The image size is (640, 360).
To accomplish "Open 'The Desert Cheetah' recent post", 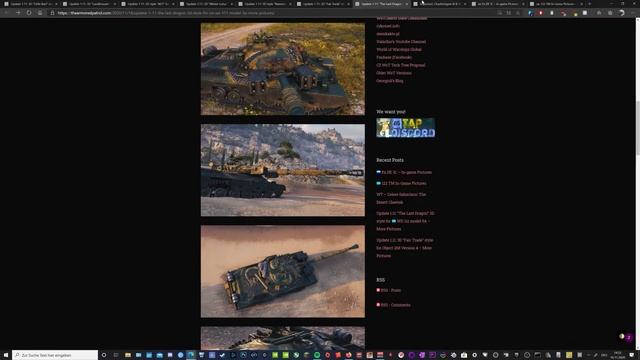I will click(401, 198).
